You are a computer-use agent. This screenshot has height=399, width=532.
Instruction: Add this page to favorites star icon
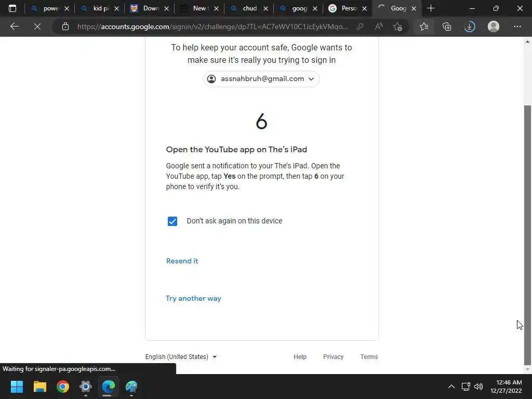point(397,26)
